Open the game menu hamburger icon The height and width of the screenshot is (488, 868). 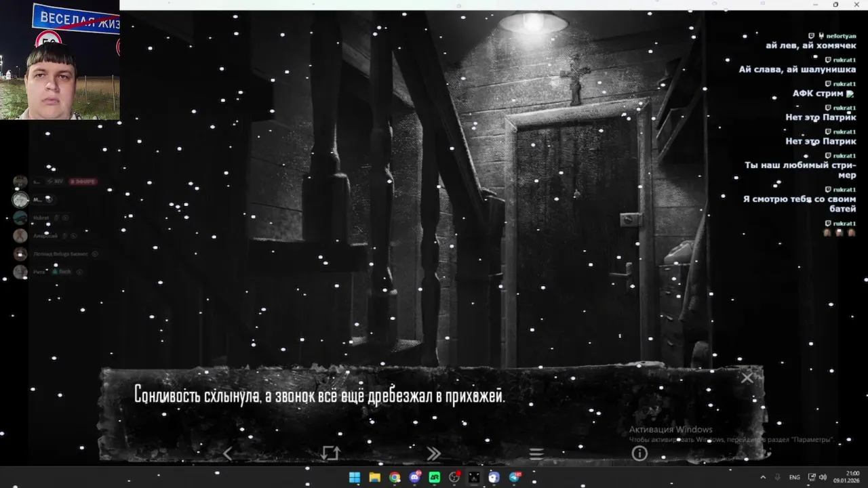(x=536, y=454)
